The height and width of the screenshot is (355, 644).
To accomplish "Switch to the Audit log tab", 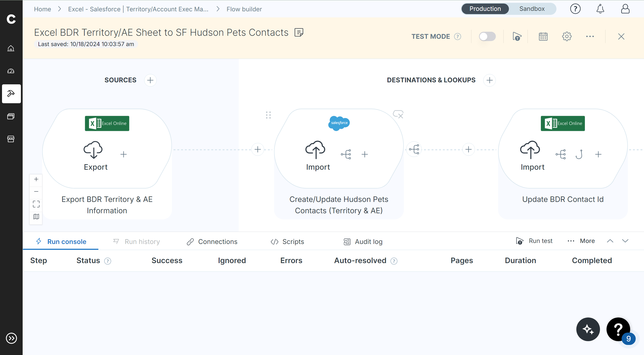I will [363, 242].
